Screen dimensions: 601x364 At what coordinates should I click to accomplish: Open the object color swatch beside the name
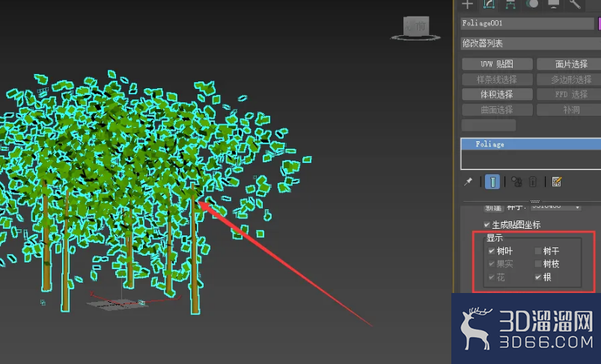599,23
